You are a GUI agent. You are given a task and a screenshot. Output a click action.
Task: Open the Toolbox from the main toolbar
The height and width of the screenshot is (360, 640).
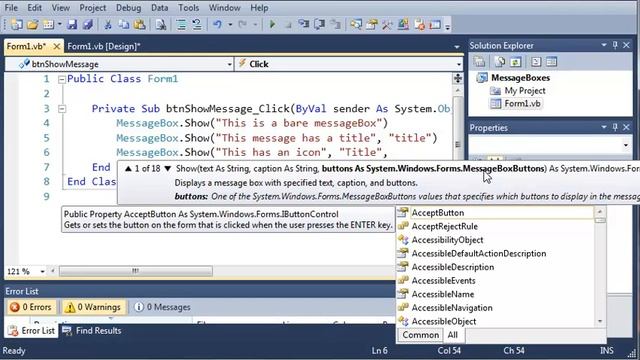click(x=387, y=25)
